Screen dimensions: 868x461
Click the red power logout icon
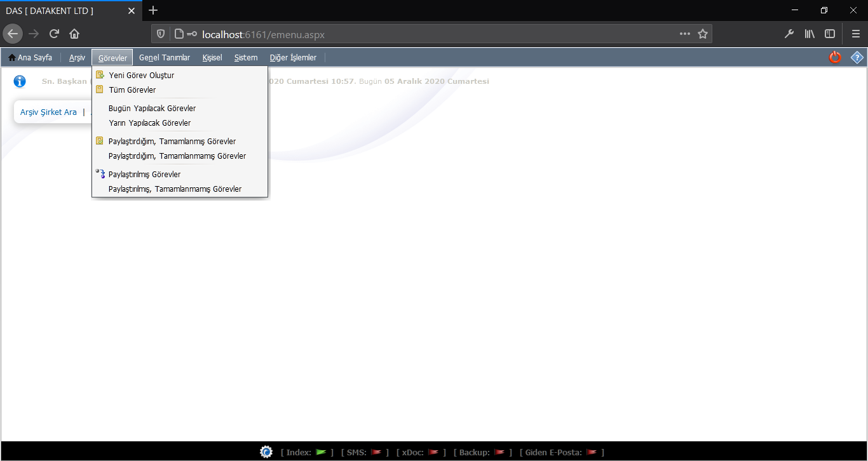click(835, 57)
